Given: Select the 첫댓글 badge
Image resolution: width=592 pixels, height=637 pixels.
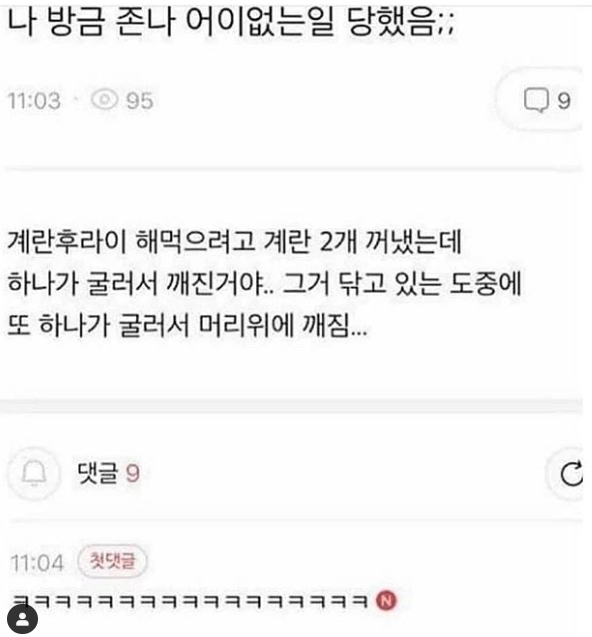Looking at the screenshot, I should click(113, 561).
